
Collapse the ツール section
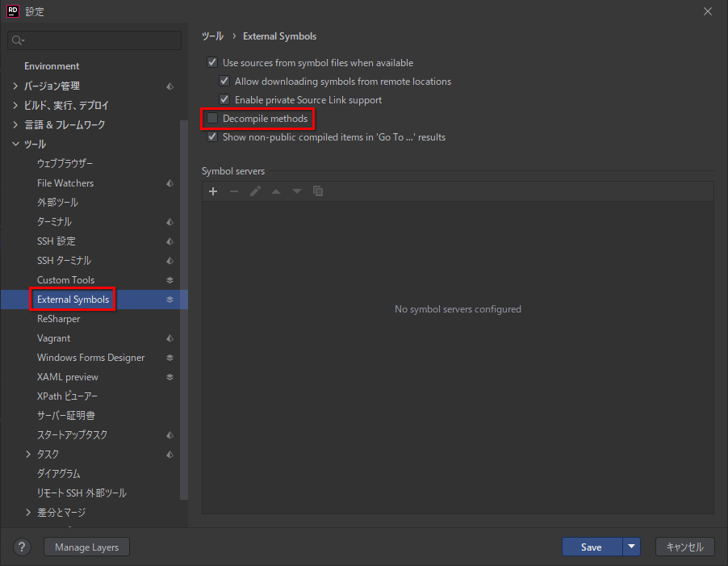pos(15,144)
